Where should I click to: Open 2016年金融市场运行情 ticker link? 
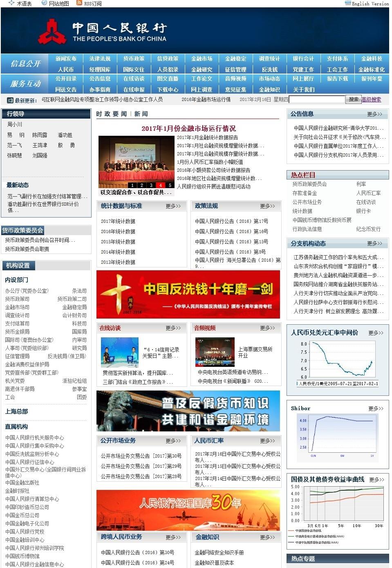coord(206,99)
